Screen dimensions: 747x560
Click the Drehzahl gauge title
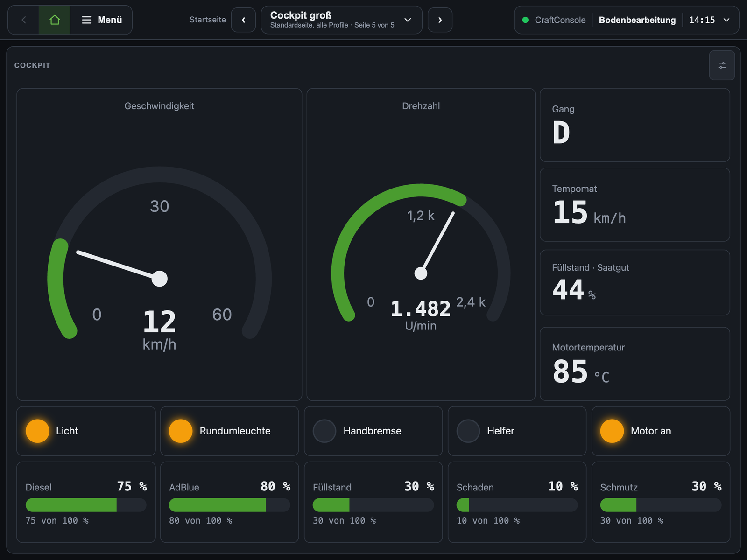point(421,106)
